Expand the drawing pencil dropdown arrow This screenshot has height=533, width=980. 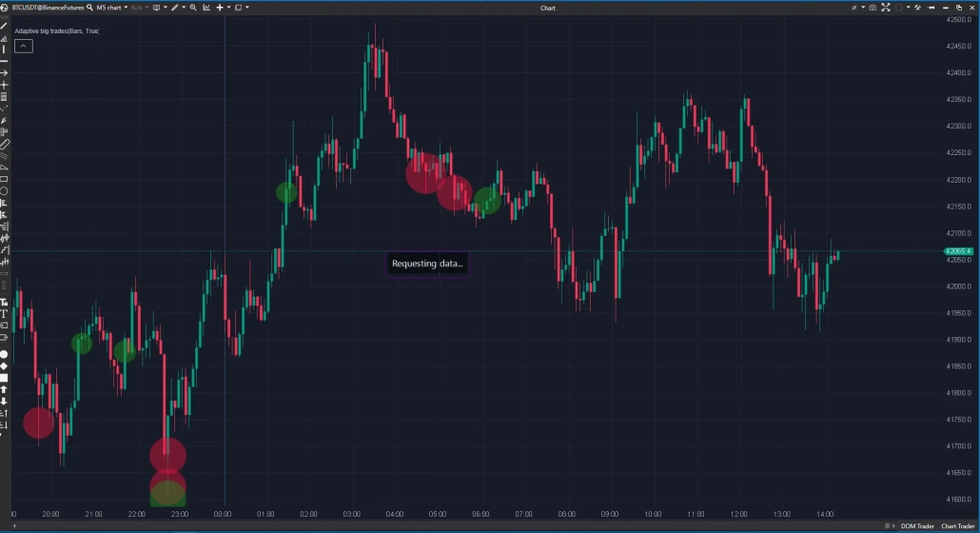point(184,8)
